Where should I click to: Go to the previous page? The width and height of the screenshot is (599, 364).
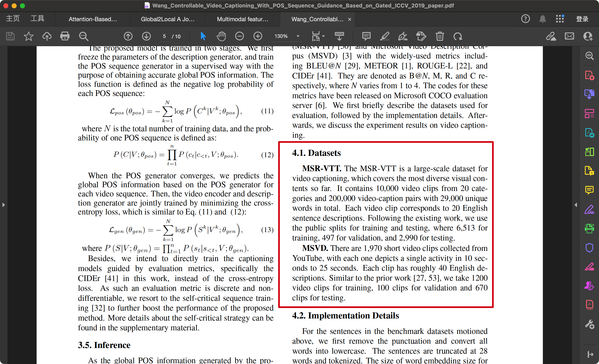(128, 36)
